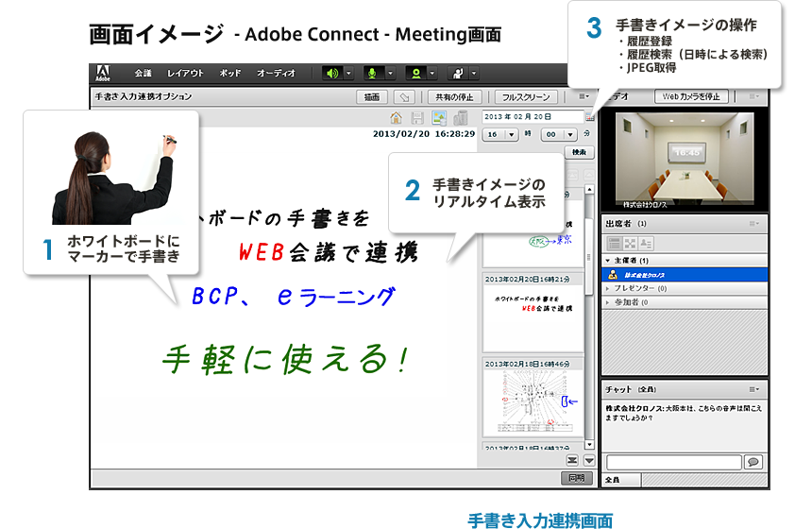Open the speaker options dropdown arrow
The height and width of the screenshot is (529, 812).
pyautogui.click(x=348, y=74)
